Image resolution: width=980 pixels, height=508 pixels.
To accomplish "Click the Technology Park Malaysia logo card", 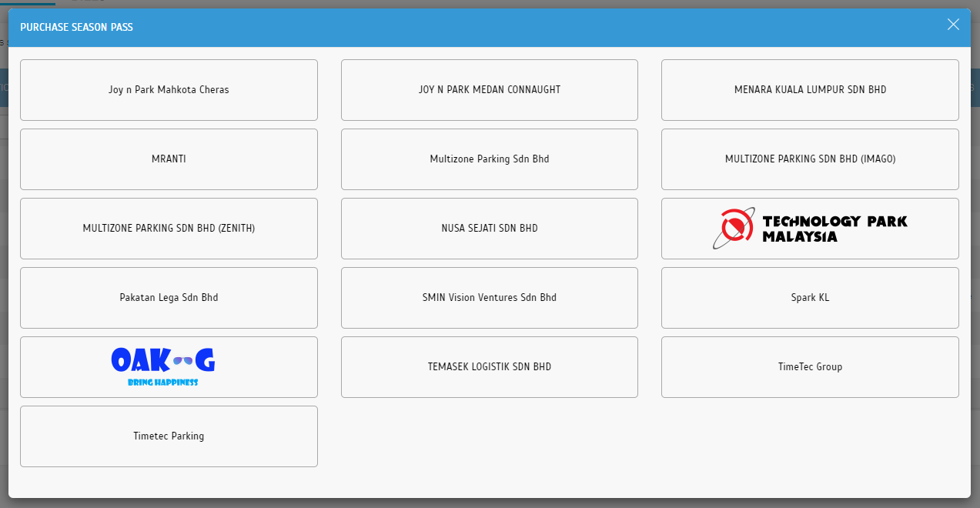I will coord(810,229).
